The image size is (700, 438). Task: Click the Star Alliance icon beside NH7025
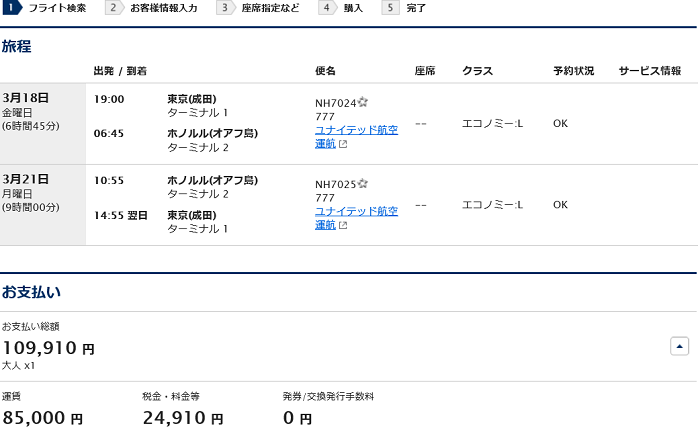362,184
